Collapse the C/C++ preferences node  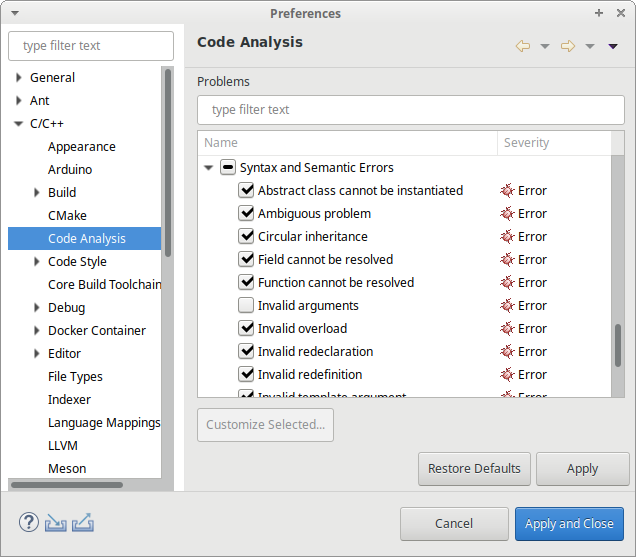tap(18, 124)
